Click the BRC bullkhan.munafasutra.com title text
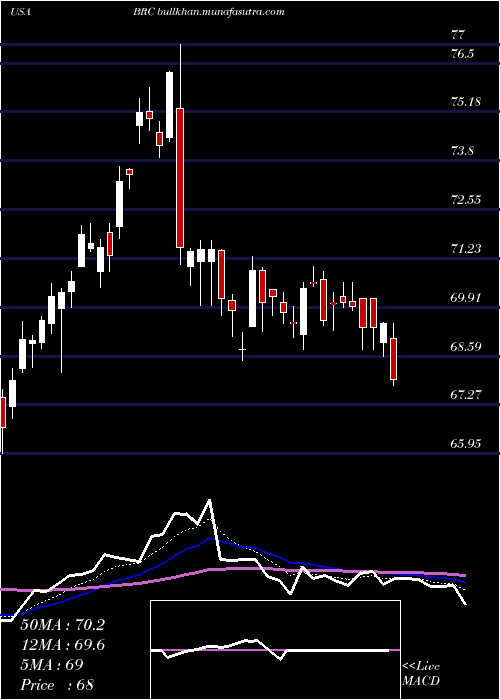The image size is (500, 700). click(x=209, y=12)
